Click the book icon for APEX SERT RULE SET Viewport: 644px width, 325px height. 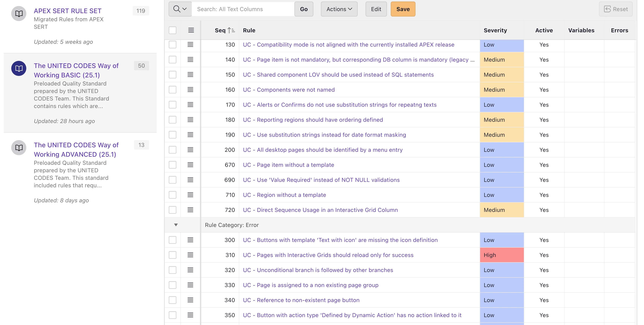click(19, 14)
